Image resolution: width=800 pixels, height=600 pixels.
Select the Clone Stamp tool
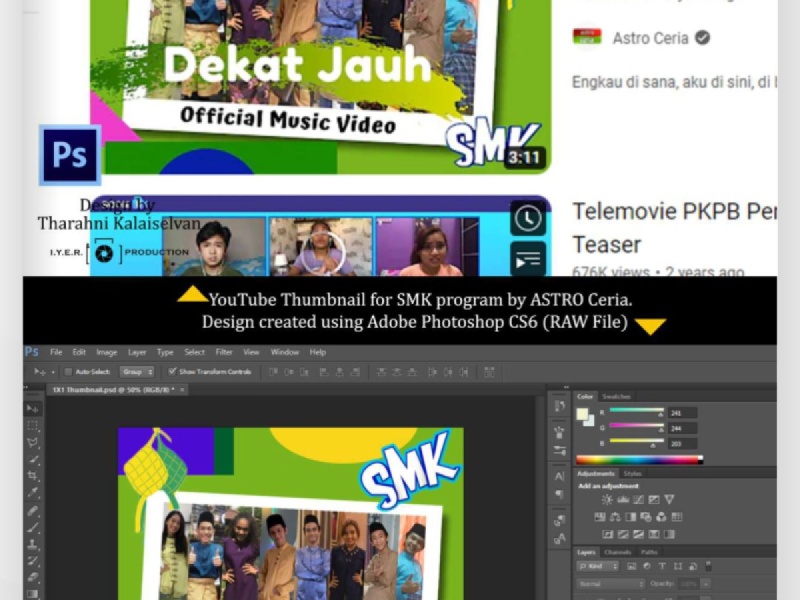[33, 544]
